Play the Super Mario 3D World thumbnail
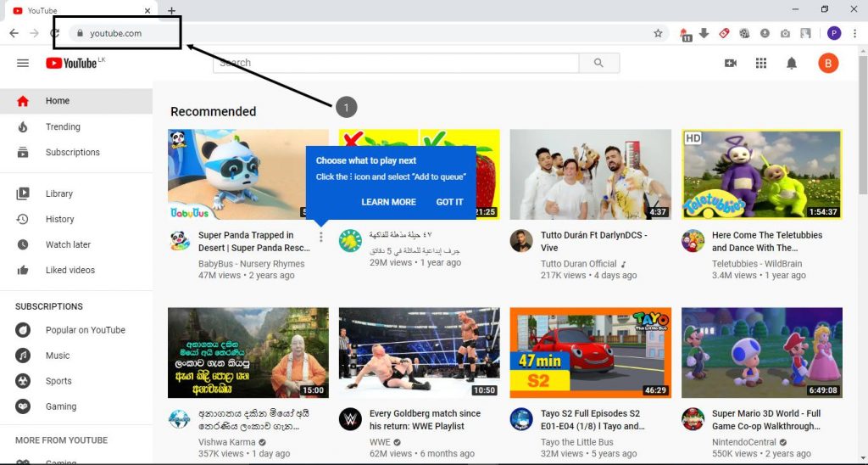 pos(762,353)
